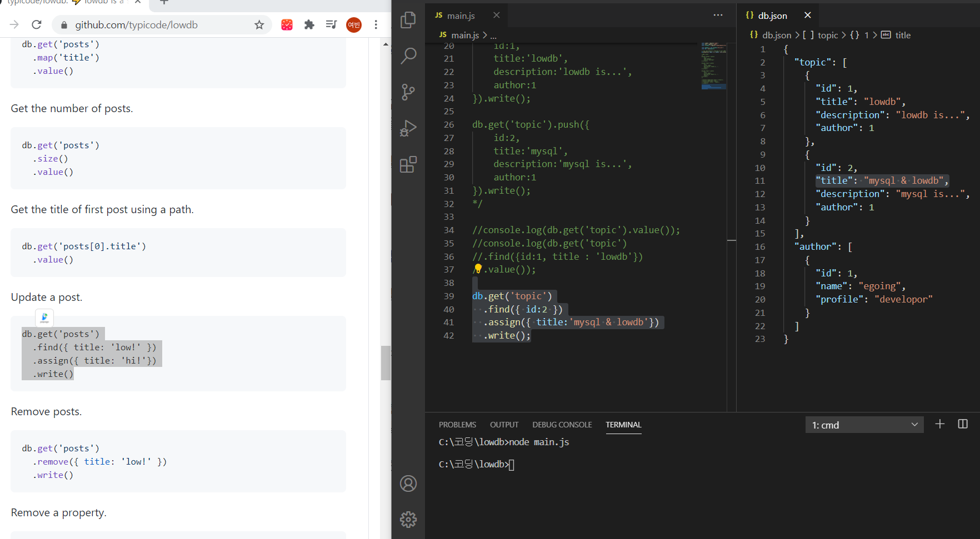Open Chrome media control icon
980x539 pixels.
(x=331, y=24)
